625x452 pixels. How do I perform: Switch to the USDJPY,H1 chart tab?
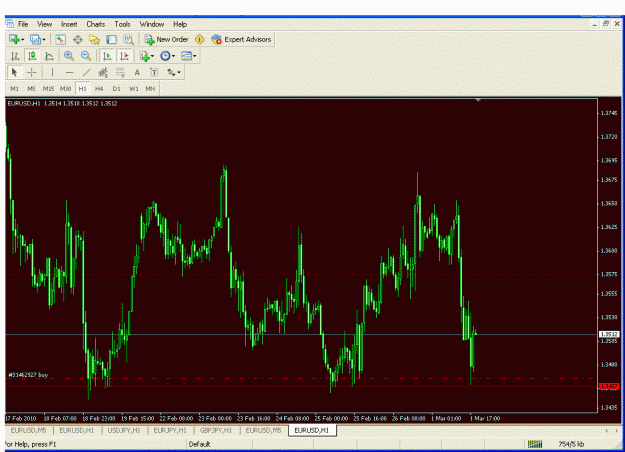point(124,430)
